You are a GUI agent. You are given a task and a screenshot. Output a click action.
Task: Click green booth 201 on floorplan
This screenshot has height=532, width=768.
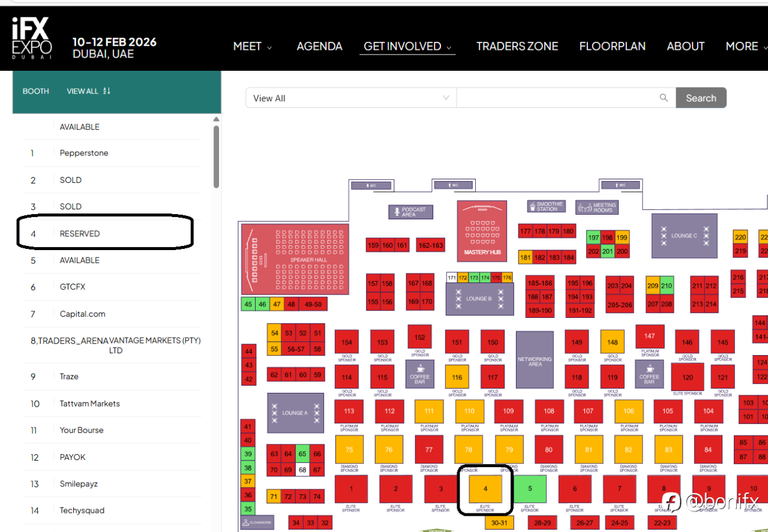(607, 251)
